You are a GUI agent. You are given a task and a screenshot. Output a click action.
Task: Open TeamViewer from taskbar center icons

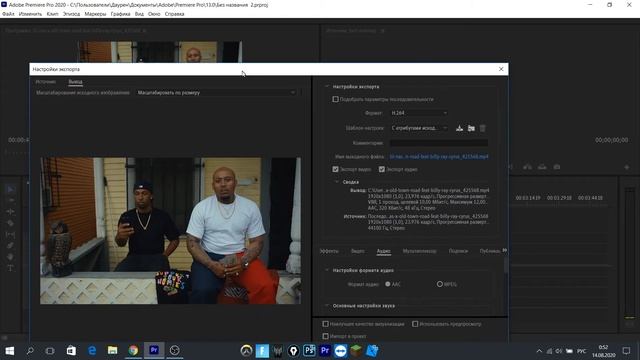[x=340, y=351]
